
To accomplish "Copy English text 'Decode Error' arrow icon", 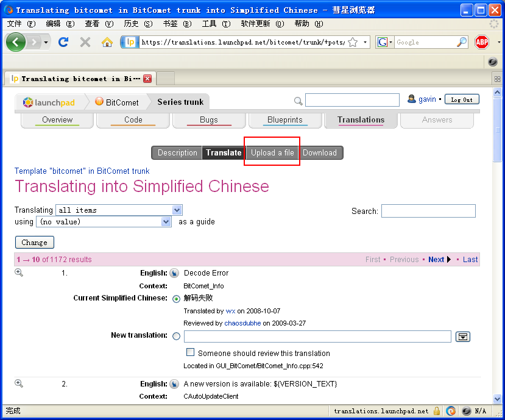I will pos(174,273).
